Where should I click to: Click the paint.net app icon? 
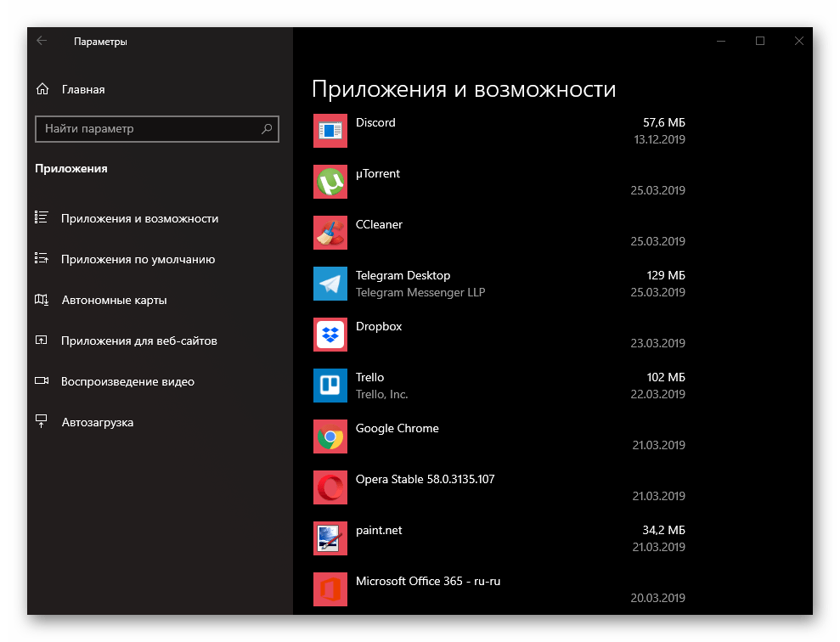(x=330, y=538)
